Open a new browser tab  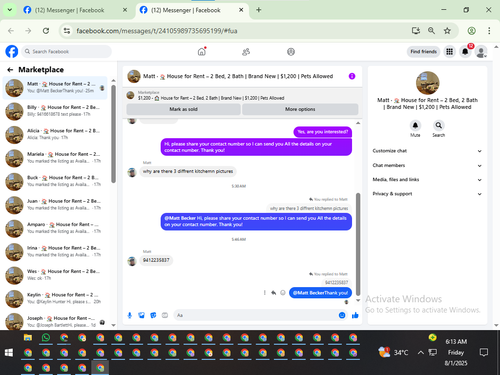pos(259,10)
